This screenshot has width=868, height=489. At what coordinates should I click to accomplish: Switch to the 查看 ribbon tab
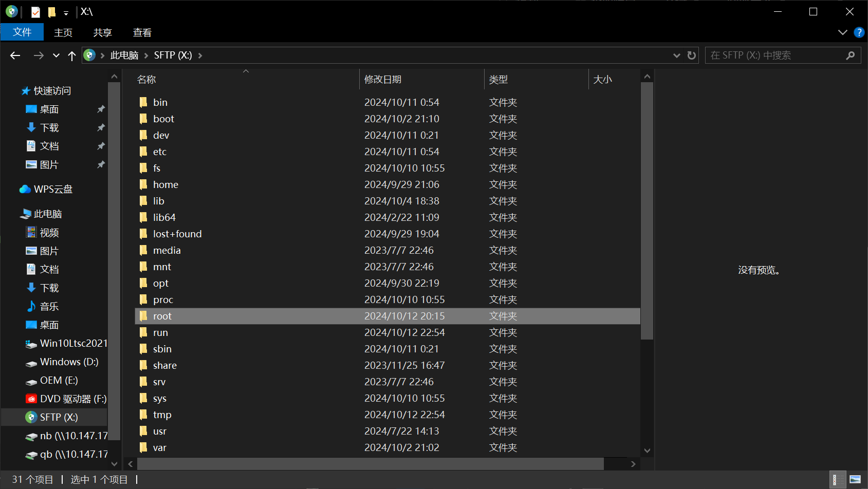(x=142, y=33)
